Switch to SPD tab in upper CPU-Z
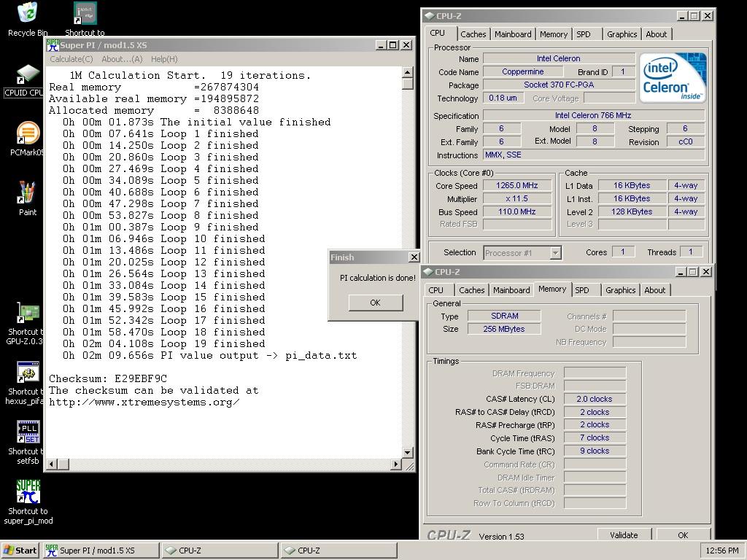 click(584, 34)
